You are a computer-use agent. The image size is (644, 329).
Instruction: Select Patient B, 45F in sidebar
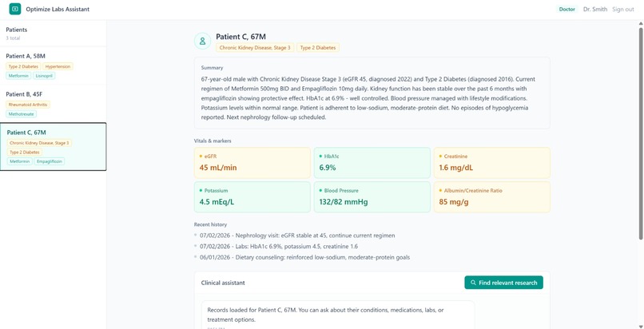click(x=54, y=103)
